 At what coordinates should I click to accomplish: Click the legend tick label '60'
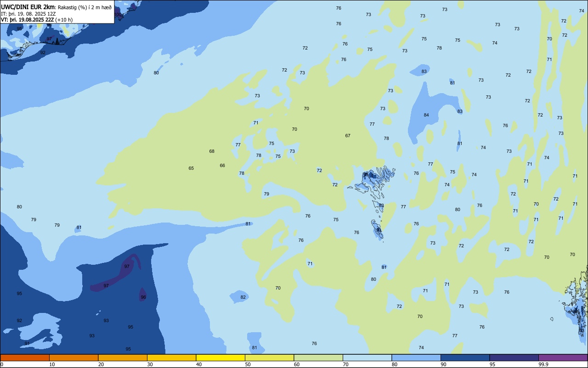pos(297,364)
